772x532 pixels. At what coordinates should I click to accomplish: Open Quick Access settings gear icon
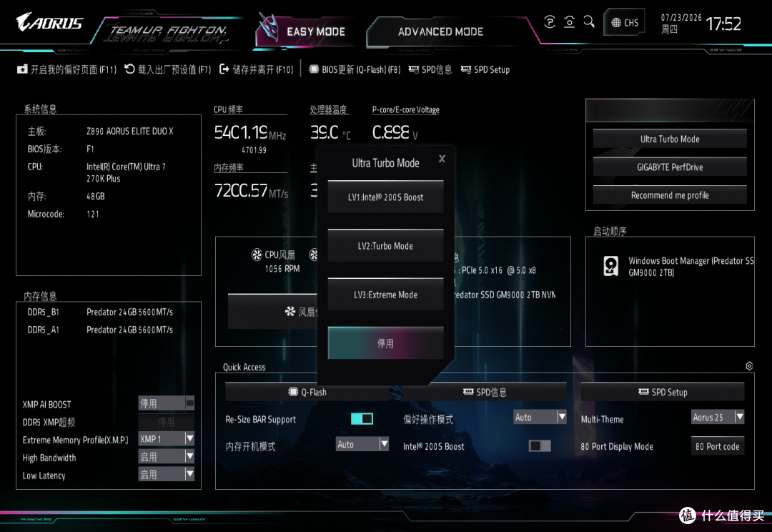click(749, 366)
